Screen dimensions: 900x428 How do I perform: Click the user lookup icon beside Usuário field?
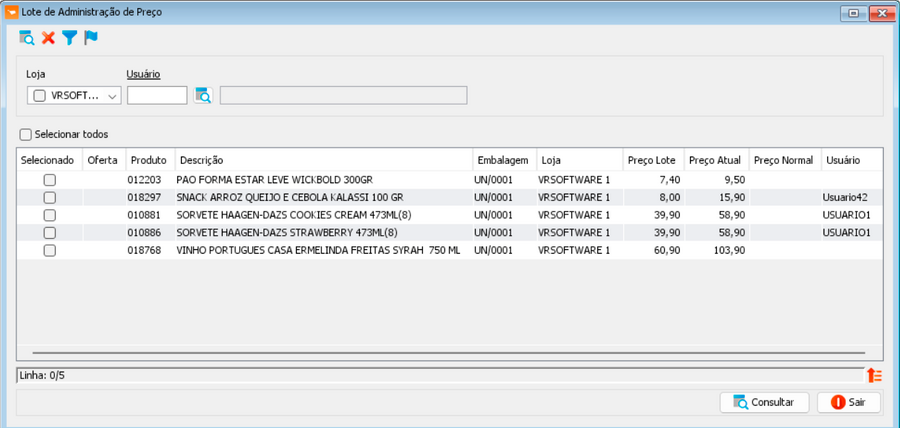[203, 95]
